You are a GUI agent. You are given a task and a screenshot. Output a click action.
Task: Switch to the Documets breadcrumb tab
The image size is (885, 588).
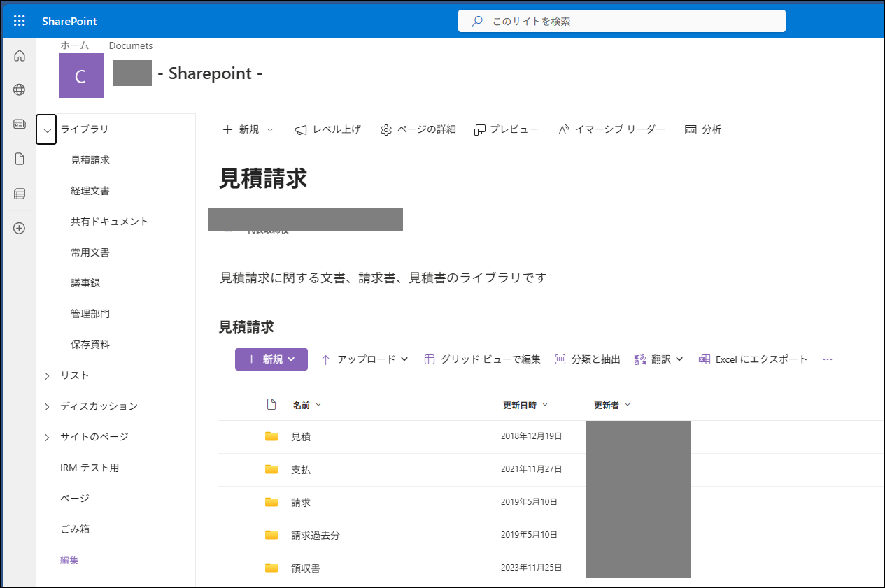[x=130, y=45]
